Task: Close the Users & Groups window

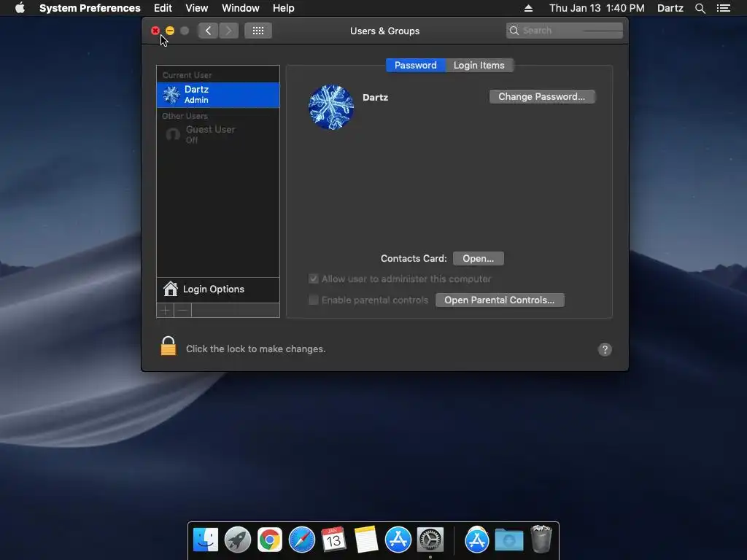Action: tap(155, 31)
